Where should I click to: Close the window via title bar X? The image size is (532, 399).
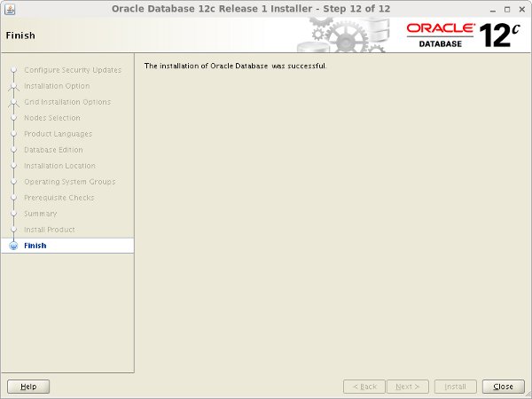coord(522,10)
